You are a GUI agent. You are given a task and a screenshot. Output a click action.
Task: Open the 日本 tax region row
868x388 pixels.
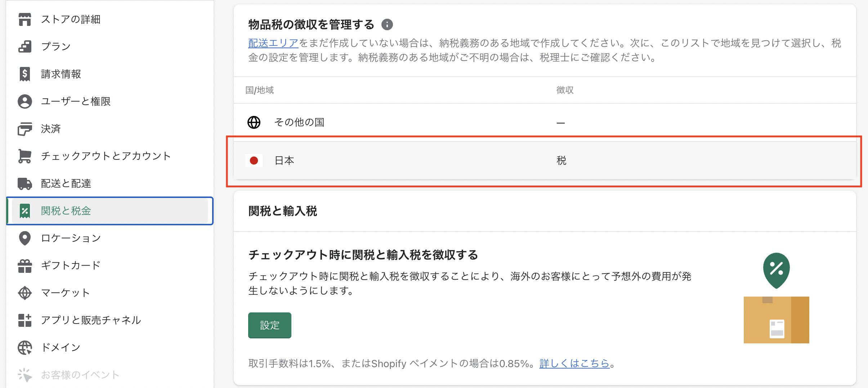pyautogui.click(x=285, y=161)
